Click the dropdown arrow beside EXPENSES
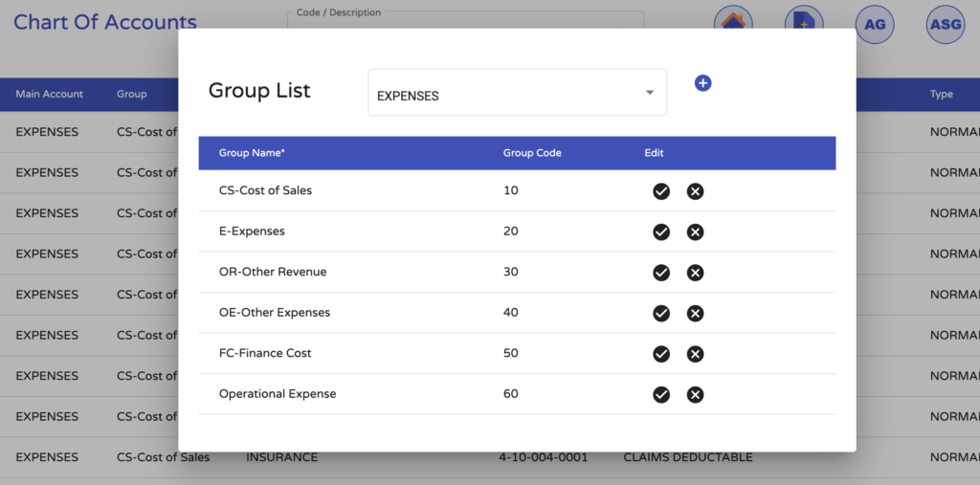 (x=650, y=93)
